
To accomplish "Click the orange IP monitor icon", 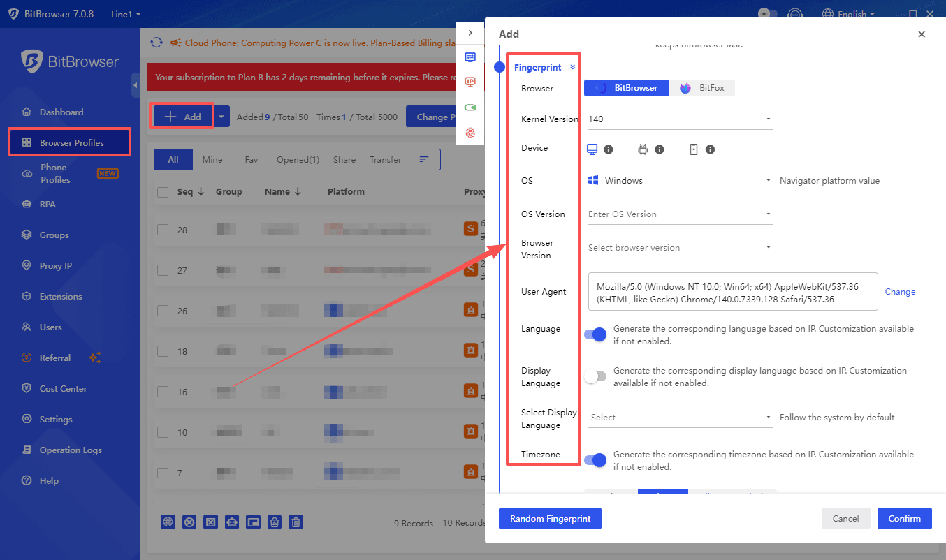I will click(470, 82).
